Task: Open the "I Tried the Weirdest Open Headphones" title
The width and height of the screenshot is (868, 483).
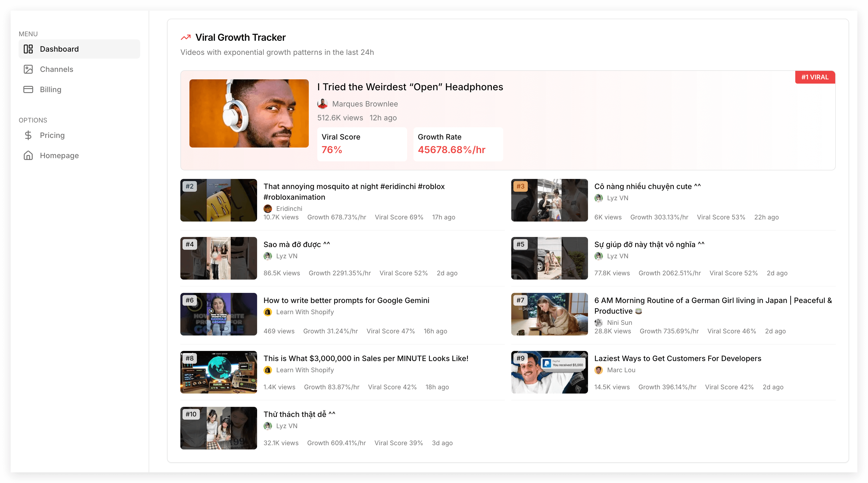Action: point(410,87)
